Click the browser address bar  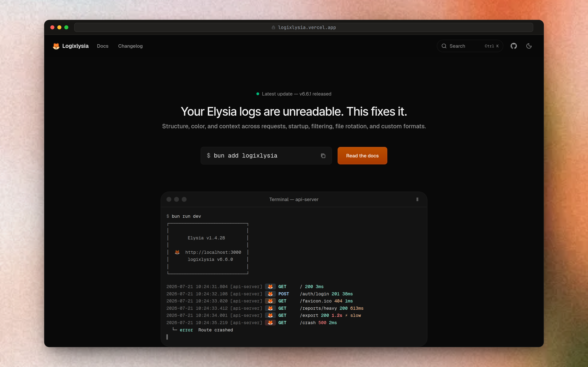304,27
